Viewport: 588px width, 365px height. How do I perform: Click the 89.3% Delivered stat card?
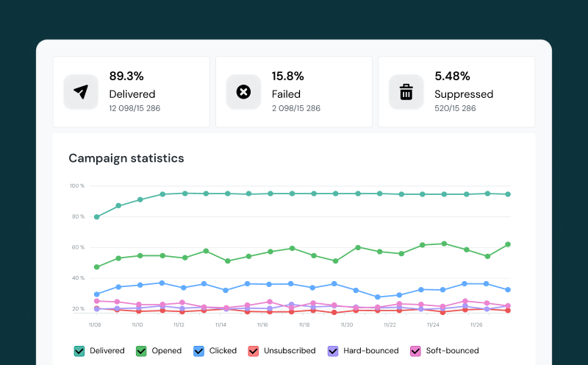point(131,92)
